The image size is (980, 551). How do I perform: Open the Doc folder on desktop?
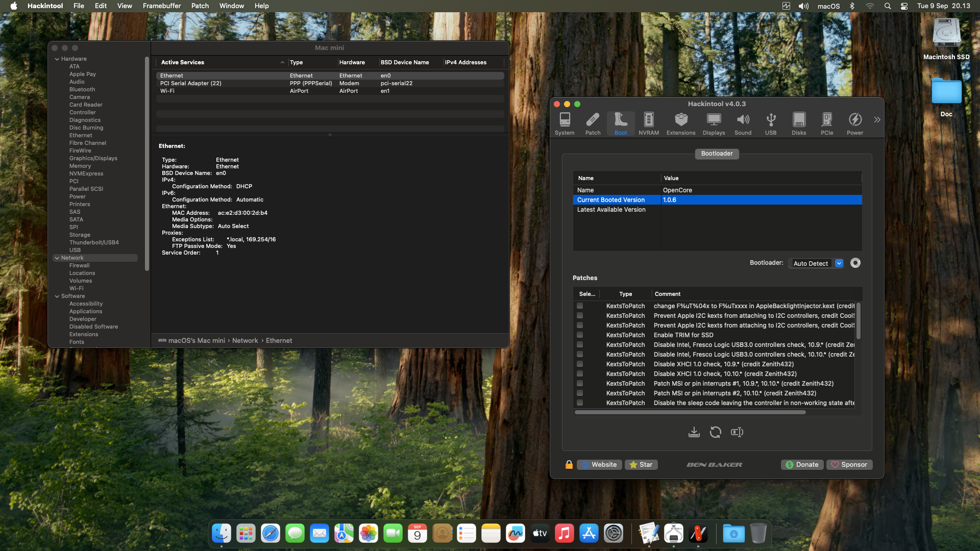tap(946, 97)
